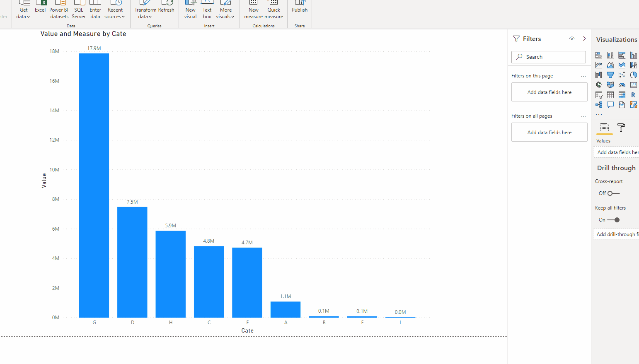Pick the scatter chart visual
Image resolution: width=639 pixels, height=364 pixels.
pos(622,75)
